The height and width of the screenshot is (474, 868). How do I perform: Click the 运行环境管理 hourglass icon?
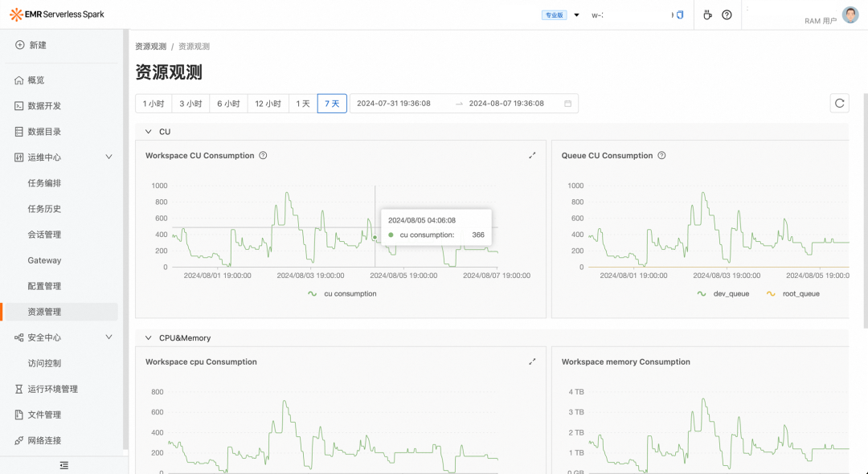coord(18,389)
